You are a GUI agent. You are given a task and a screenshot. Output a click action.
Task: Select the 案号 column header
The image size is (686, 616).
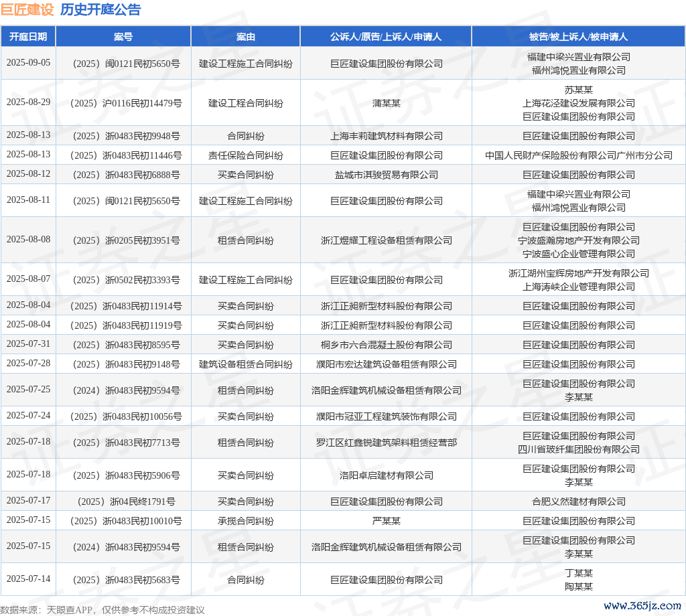123,37
